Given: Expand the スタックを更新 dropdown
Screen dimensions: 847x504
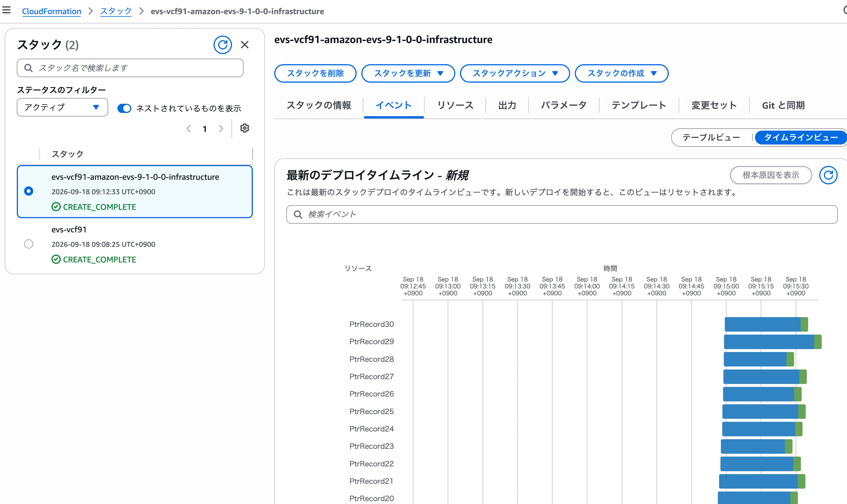Looking at the screenshot, I should pos(408,73).
